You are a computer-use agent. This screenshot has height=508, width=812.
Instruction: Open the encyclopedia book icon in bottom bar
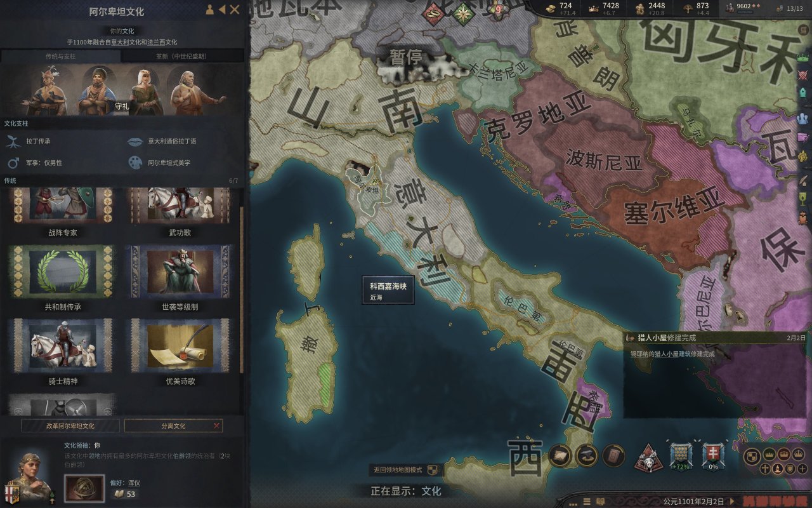601,501
